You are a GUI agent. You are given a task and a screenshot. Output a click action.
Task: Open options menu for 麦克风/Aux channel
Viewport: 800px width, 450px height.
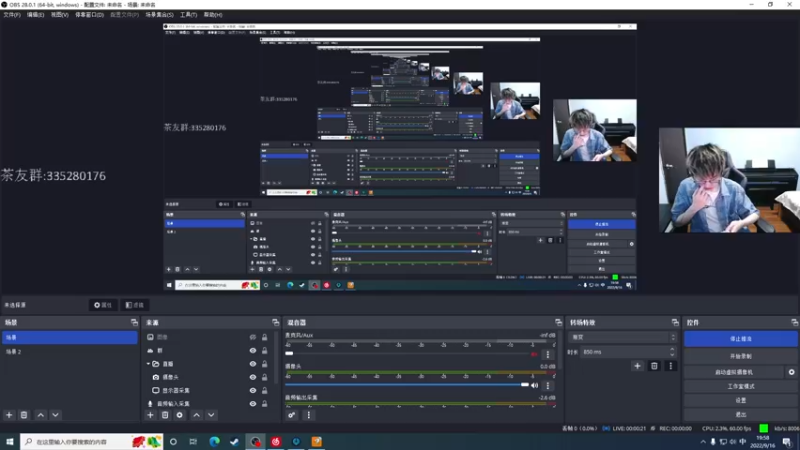pyautogui.click(x=548, y=354)
